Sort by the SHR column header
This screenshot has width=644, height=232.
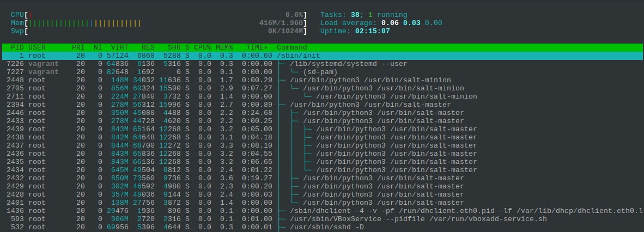(x=174, y=47)
